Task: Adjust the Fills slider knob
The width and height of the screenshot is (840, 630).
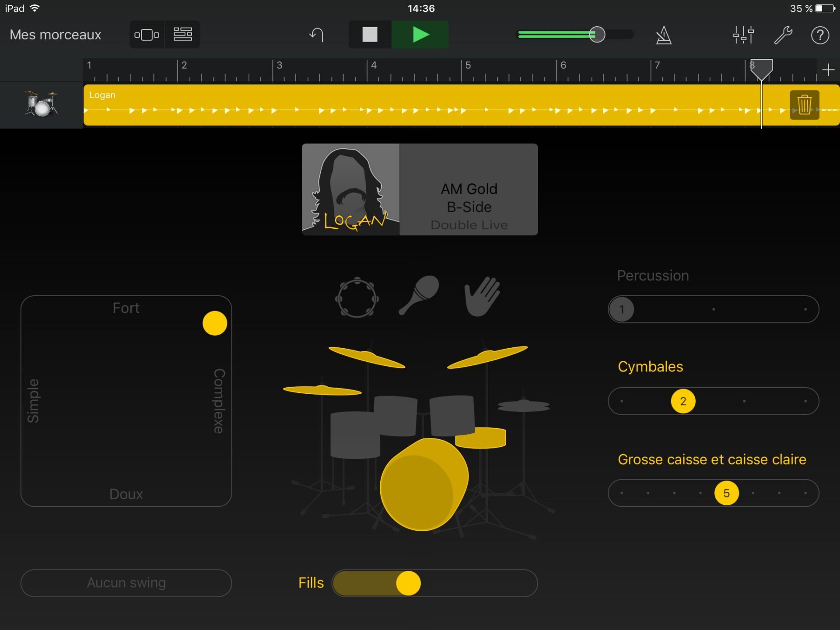Action: tap(408, 583)
